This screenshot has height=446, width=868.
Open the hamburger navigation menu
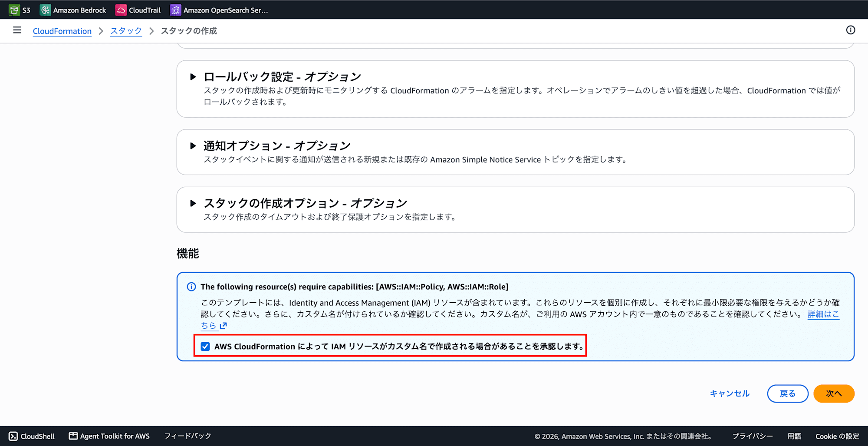[x=17, y=30]
